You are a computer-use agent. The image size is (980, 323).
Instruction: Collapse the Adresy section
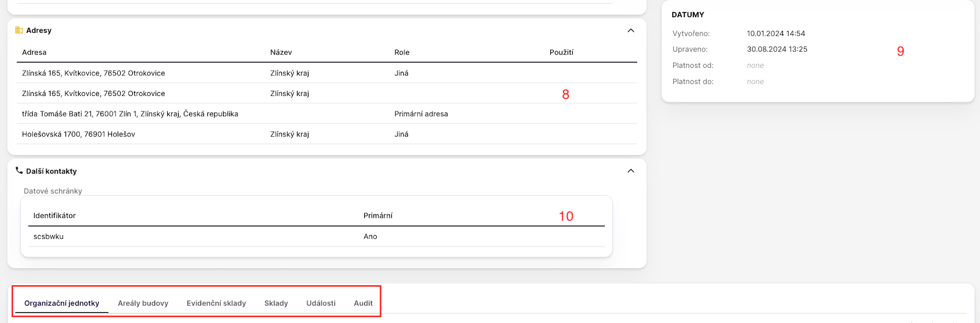coord(631,30)
